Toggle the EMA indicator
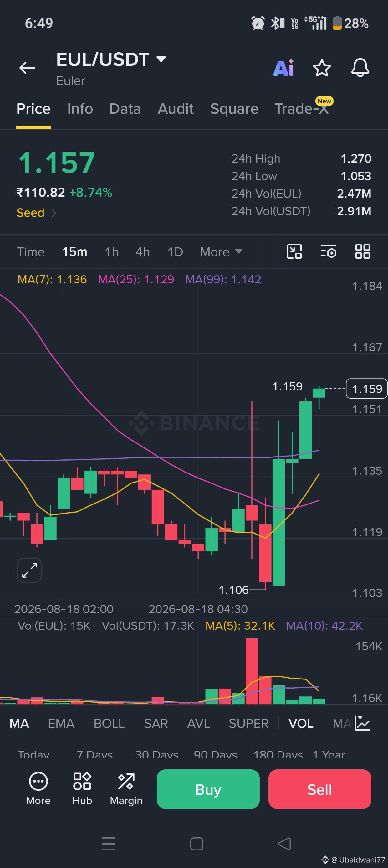 (x=61, y=723)
